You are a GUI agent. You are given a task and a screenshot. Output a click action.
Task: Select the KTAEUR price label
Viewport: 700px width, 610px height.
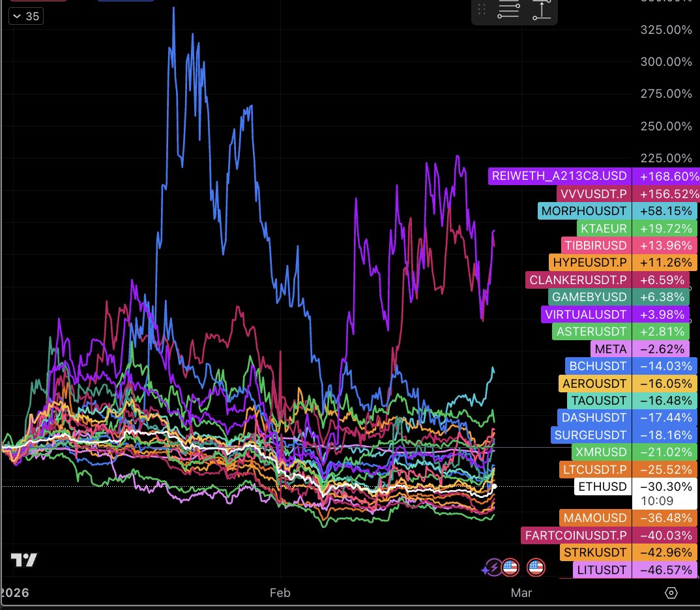(604, 228)
